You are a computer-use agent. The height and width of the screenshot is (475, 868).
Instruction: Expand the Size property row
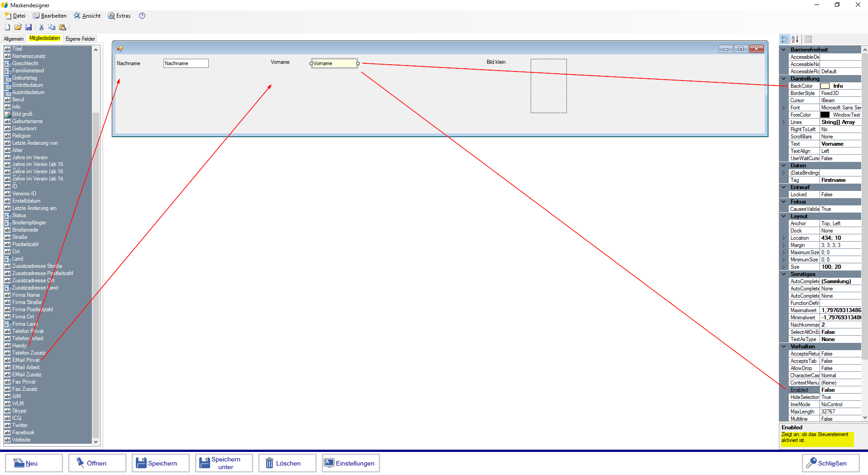[784, 267]
